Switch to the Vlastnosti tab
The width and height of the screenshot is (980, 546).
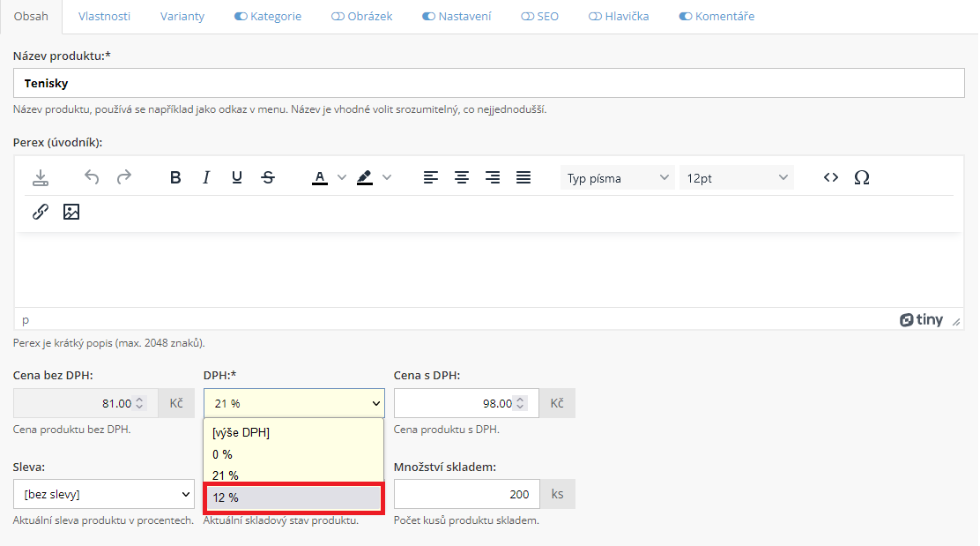pyautogui.click(x=104, y=16)
